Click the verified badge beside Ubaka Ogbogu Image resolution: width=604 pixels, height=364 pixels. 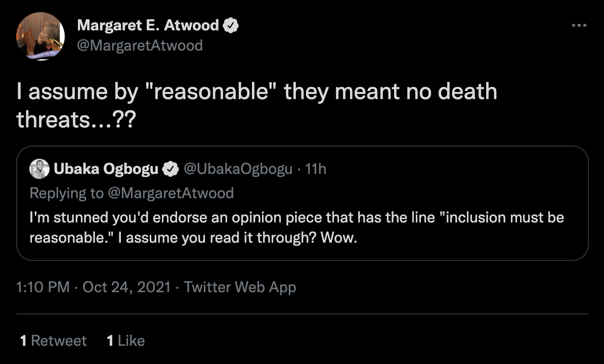click(x=170, y=169)
